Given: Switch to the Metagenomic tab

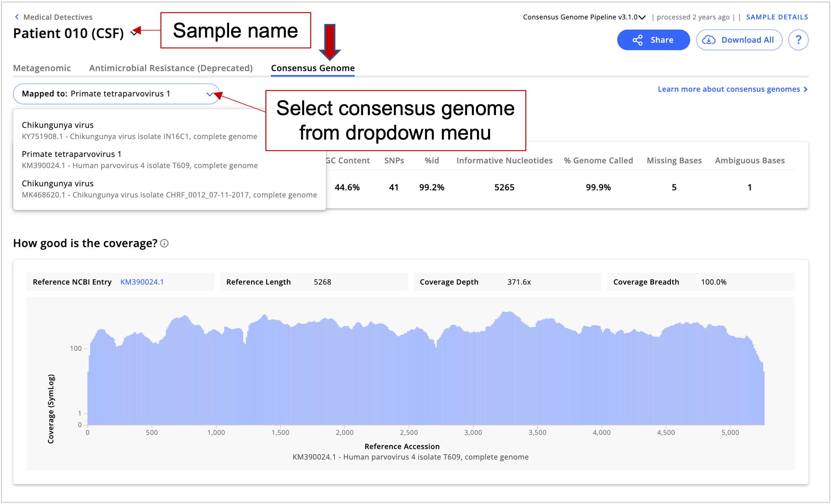Looking at the screenshot, I should point(42,68).
